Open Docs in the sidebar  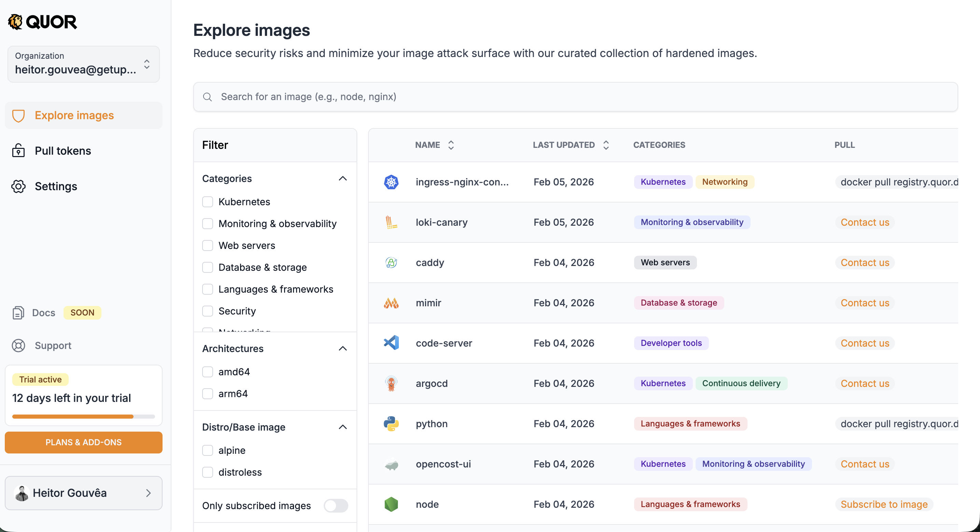(x=43, y=312)
